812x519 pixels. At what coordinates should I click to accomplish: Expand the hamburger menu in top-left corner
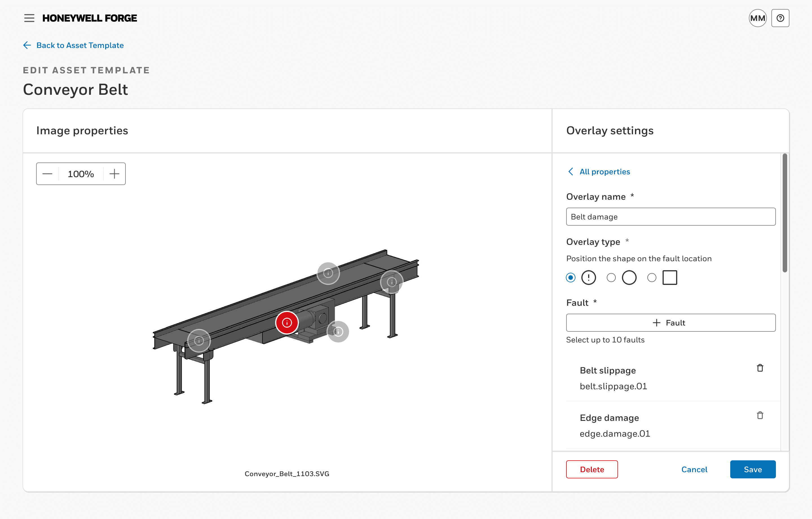tap(29, 17)
